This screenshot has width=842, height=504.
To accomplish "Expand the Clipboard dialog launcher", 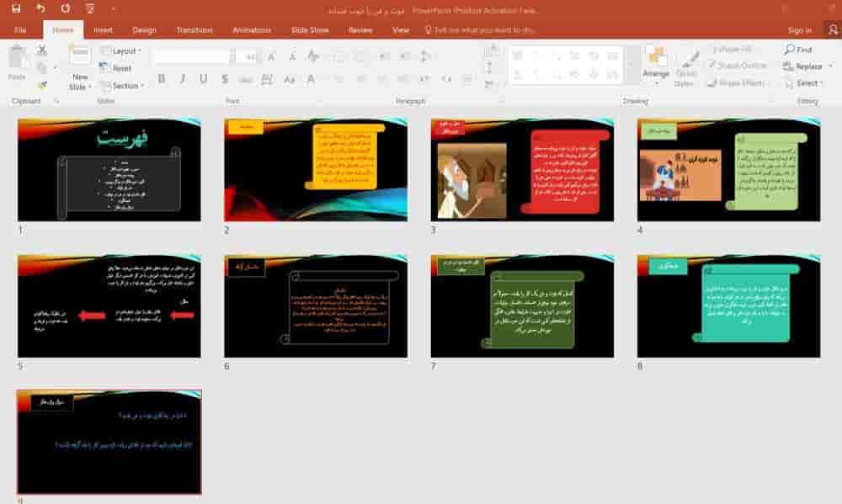I will click(x=56, y=101).
